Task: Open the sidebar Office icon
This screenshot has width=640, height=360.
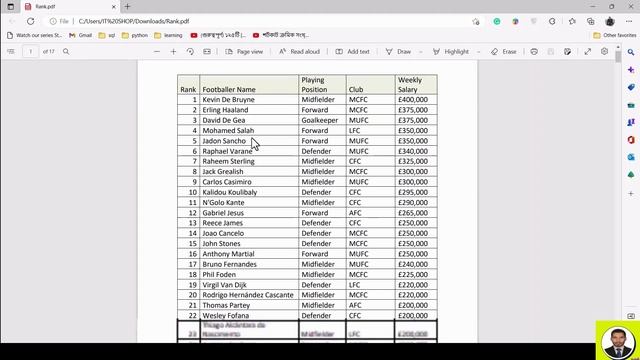Action: click(631, 140)
